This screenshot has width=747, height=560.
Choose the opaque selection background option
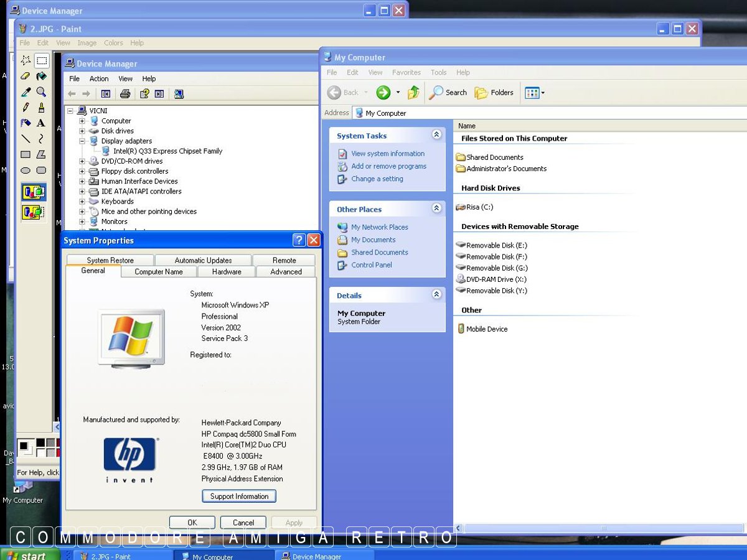tap(34, 192)
